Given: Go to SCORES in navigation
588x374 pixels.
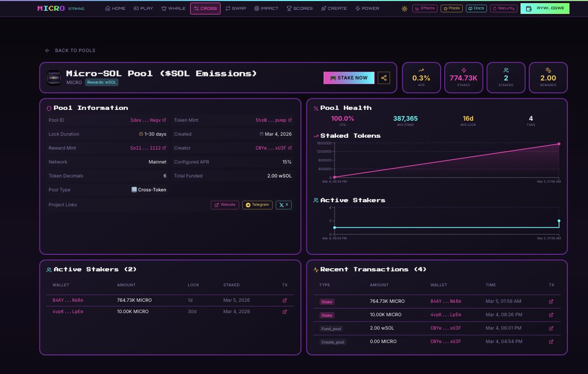Looking at the screenshot, I should pos(299,8).
